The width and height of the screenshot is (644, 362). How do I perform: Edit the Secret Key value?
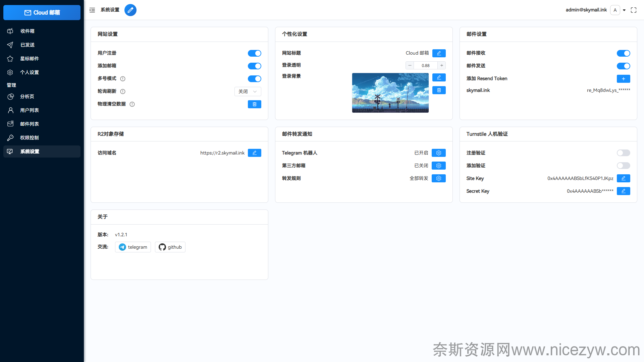(623, 191)
